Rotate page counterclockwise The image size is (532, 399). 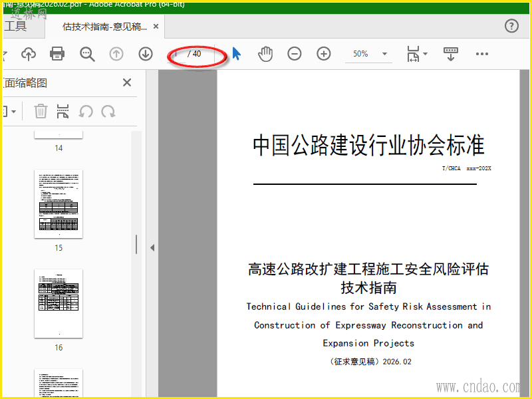(x=86, y=111)
